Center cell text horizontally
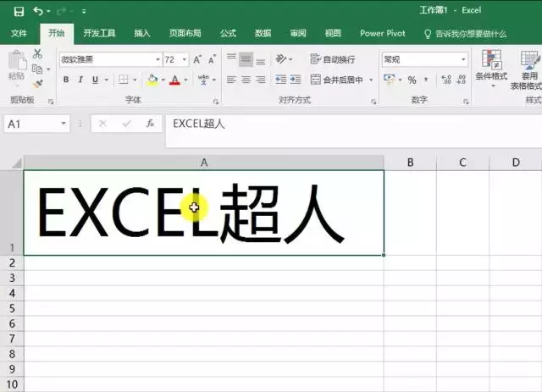Screen dimensions: 542x392 pos(246,80)
